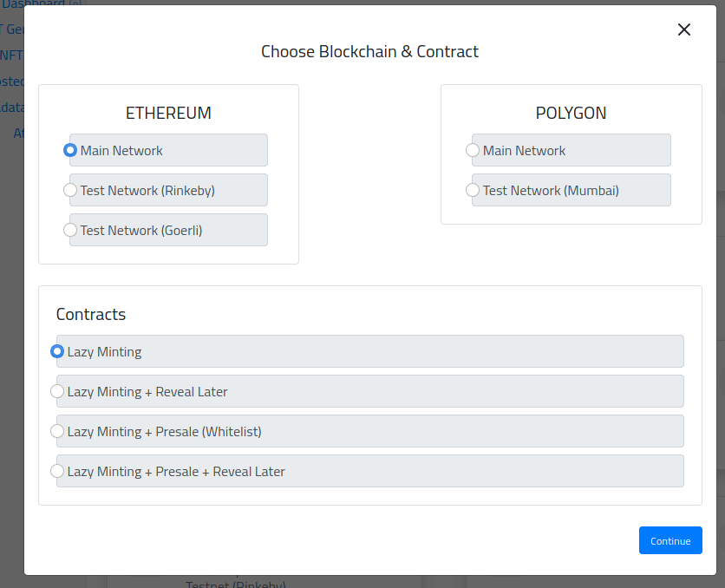Open Dashboard link in background sidebar
The image size is (725, 588).
[x=35, y=3]
